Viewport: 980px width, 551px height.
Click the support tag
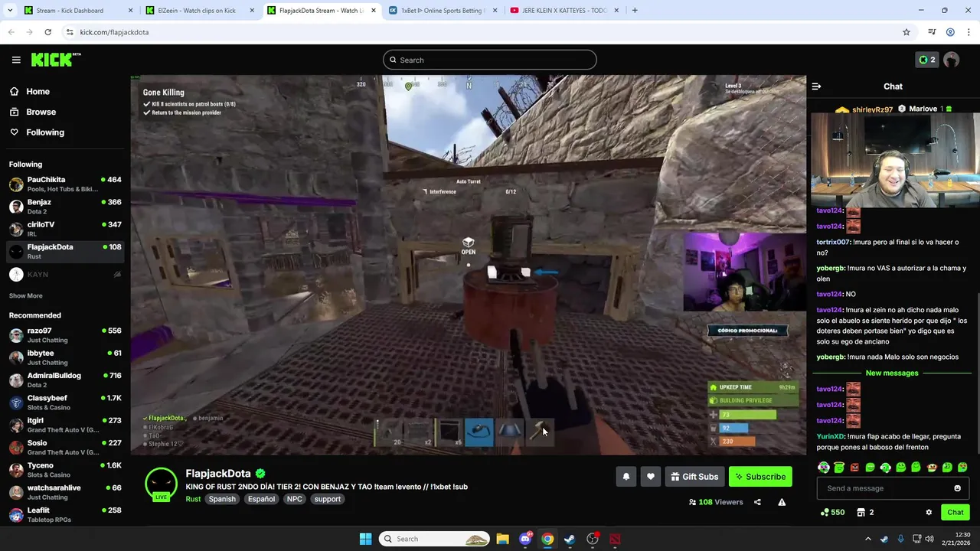[328, 499]
